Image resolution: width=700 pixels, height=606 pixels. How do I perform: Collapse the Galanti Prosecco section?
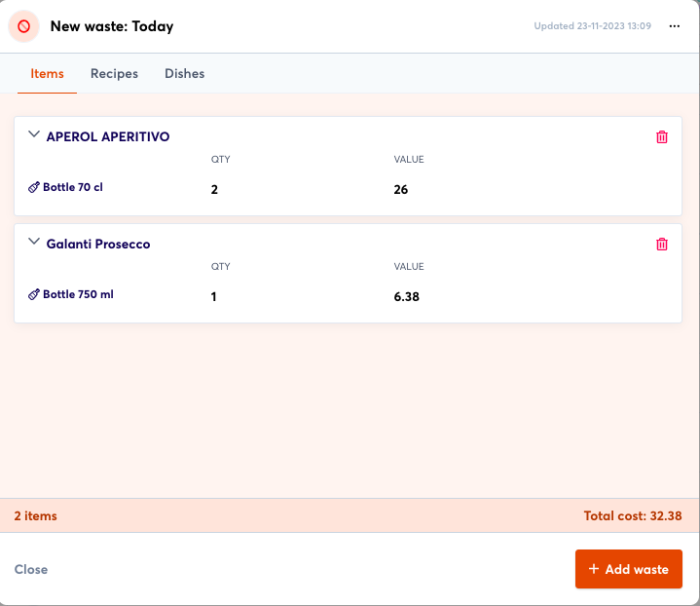click(34, 242)
